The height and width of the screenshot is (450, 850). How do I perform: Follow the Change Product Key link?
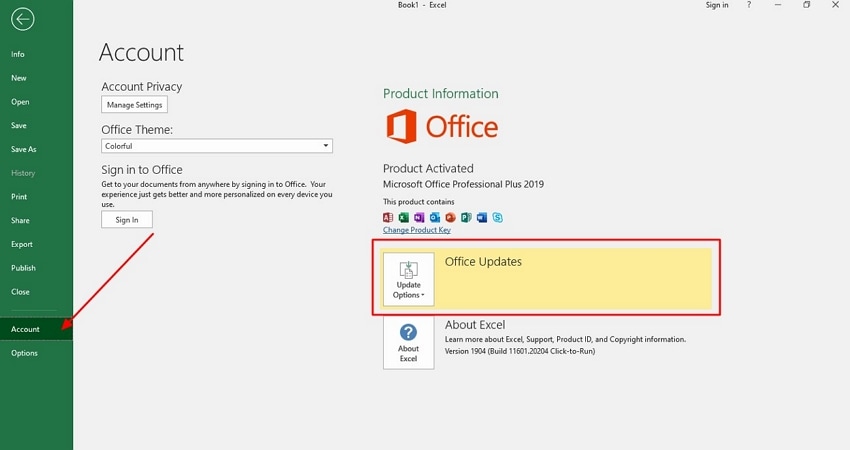[x=416, y=230]
